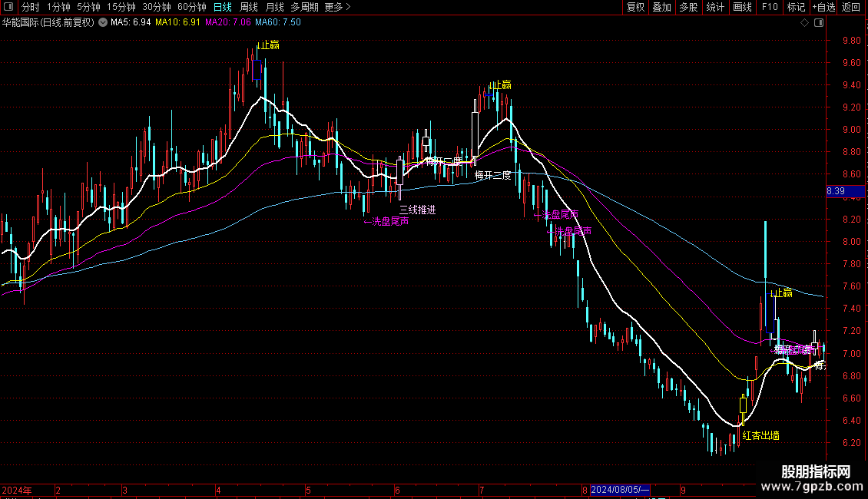Toggle the right-side panel icon below toolbar

[x=820, y=23]
